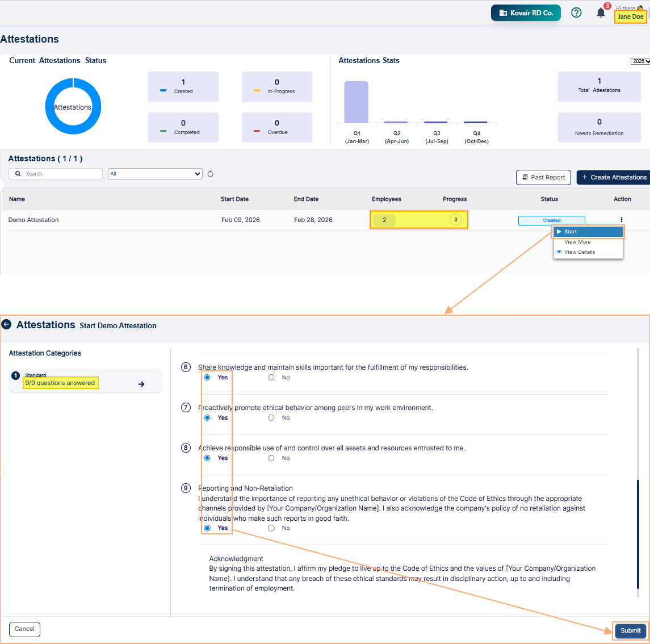This screenshot has width=650, height=644.
Task: Open the notifications bell
Action: 601,12
